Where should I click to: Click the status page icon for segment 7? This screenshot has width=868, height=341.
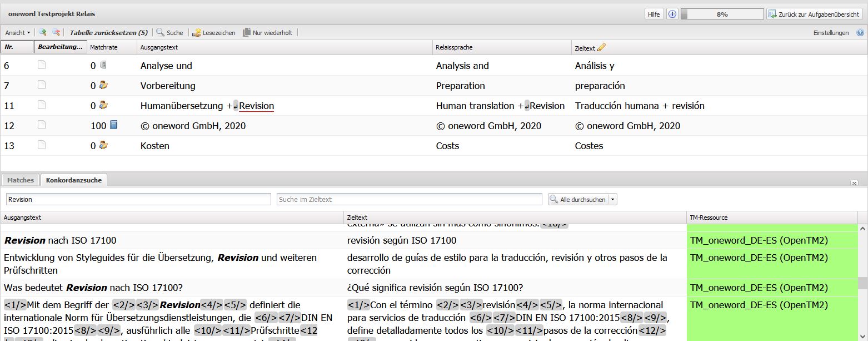point(42,85)
